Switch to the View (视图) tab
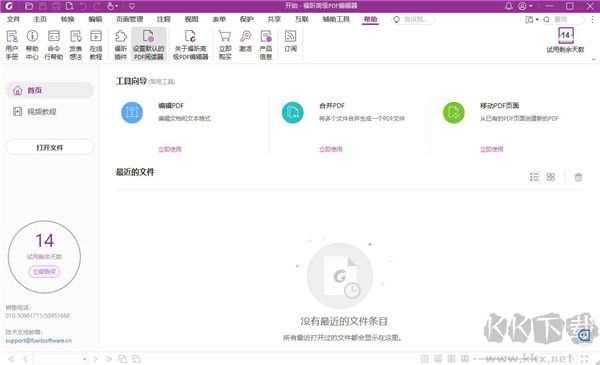600x365 pixels. (x=191, y=19)
